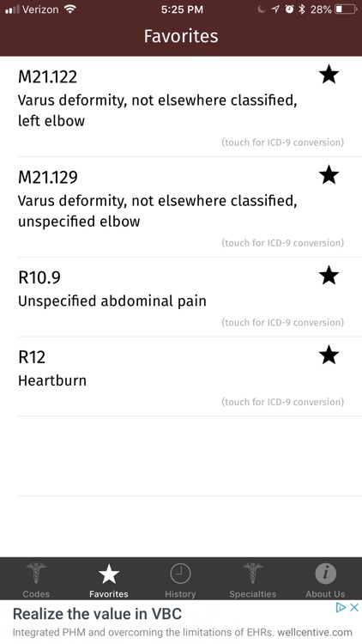Image resolution: width=362 pixels, height=644 pixels.
Task: Tap the star next to R12 Heartburn
Action: (x=329, y=355)
